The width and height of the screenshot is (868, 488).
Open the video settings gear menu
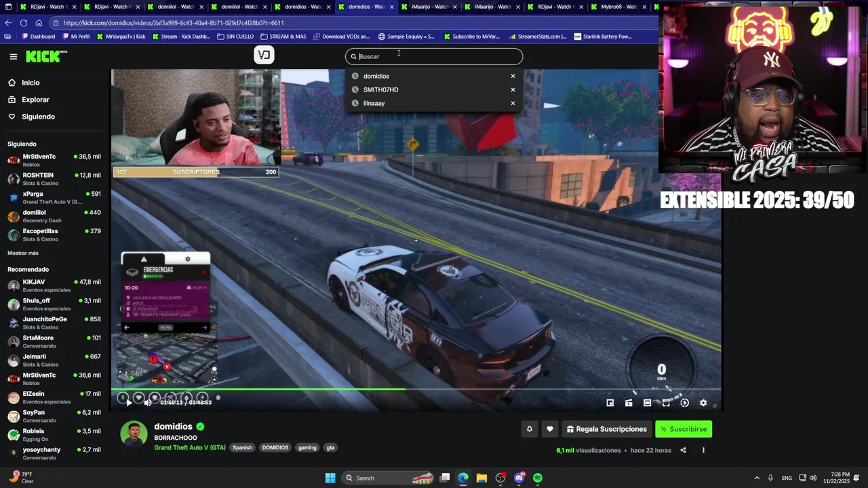[703, 403]
